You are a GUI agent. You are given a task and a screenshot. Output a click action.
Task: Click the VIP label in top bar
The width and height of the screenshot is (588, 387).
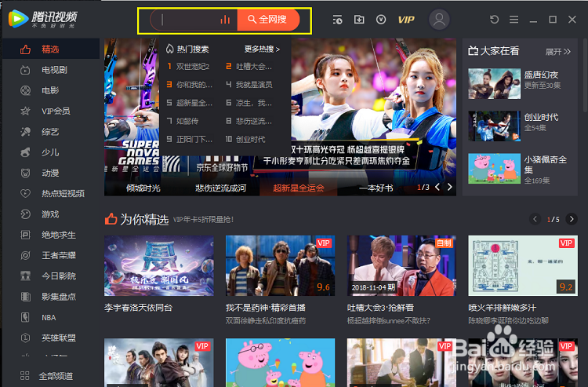406,20
